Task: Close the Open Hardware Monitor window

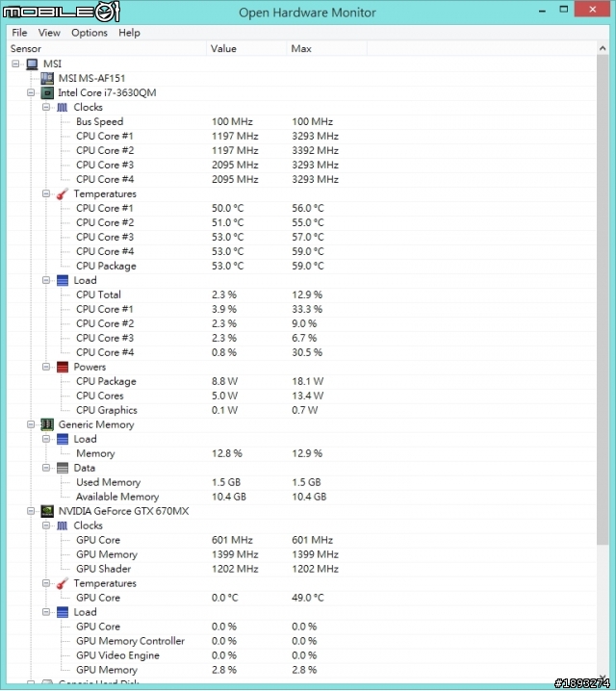Action: pos(592,10)
